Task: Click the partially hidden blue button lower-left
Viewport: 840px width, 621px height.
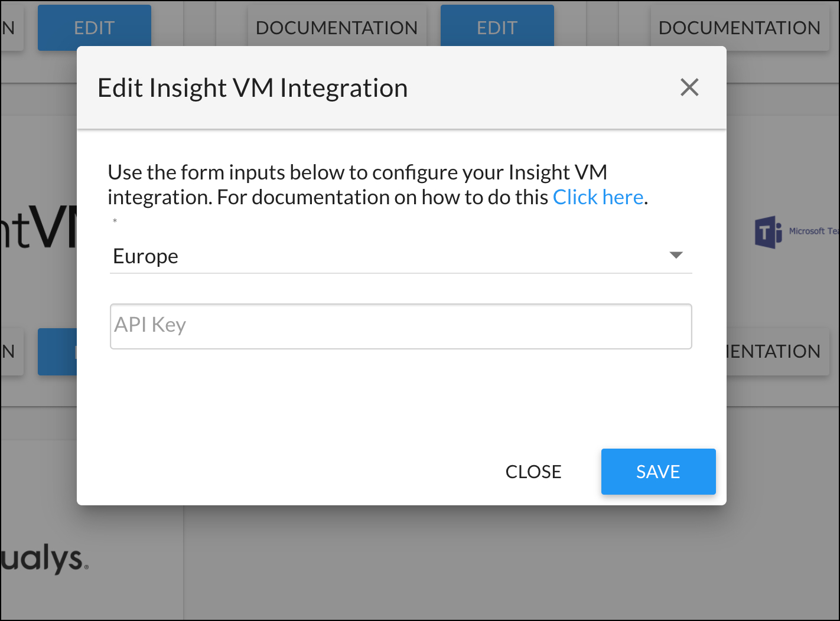Action: (x=57, y=352)
